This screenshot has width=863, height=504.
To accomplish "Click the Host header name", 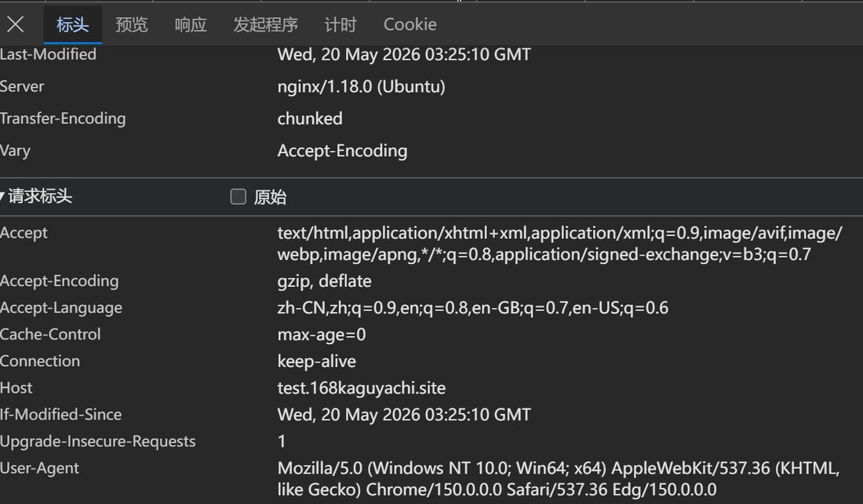I will [16, 388].
